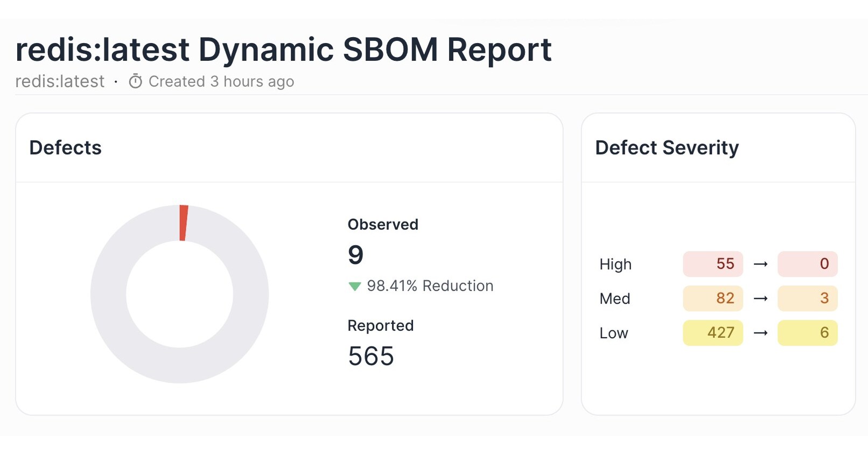
Task: Click the arrow in the Low severity row
Action: click(x=760, y=333)
